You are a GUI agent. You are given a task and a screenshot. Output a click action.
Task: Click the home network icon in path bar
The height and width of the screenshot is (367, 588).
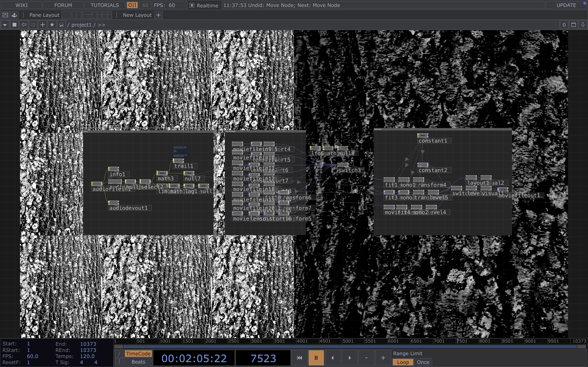[61, 25]
